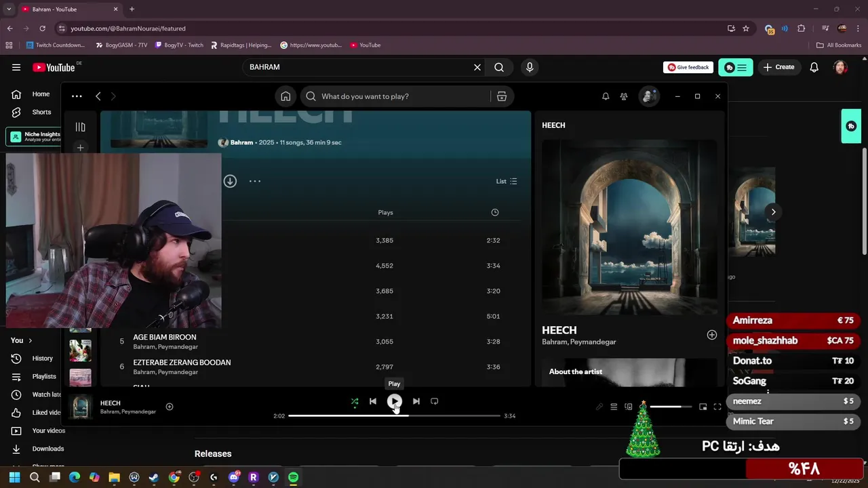Expand Your Library in Spotify sidebar
Image resolution: width=868 pixels, height=488 pixels.
(x=80, y=127)
